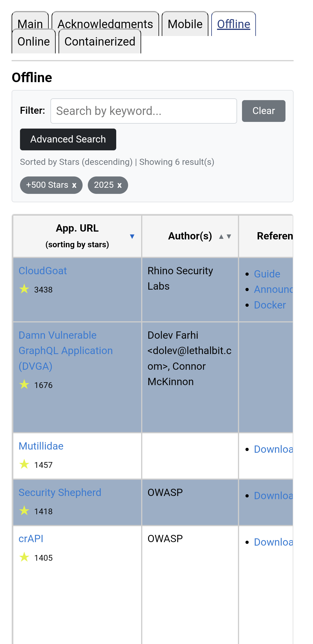
Task: Click the Dolev Farhi author cell
Action: 190,377
